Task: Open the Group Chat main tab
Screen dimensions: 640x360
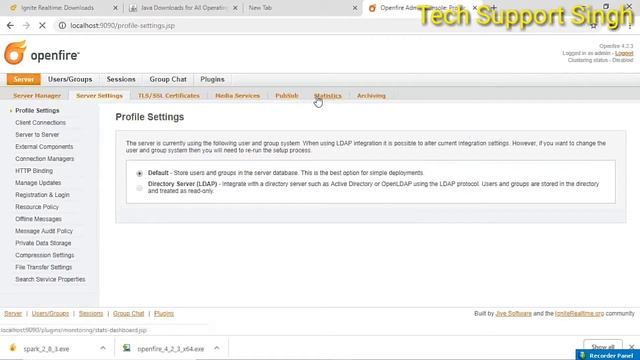Action: [168, 79]
